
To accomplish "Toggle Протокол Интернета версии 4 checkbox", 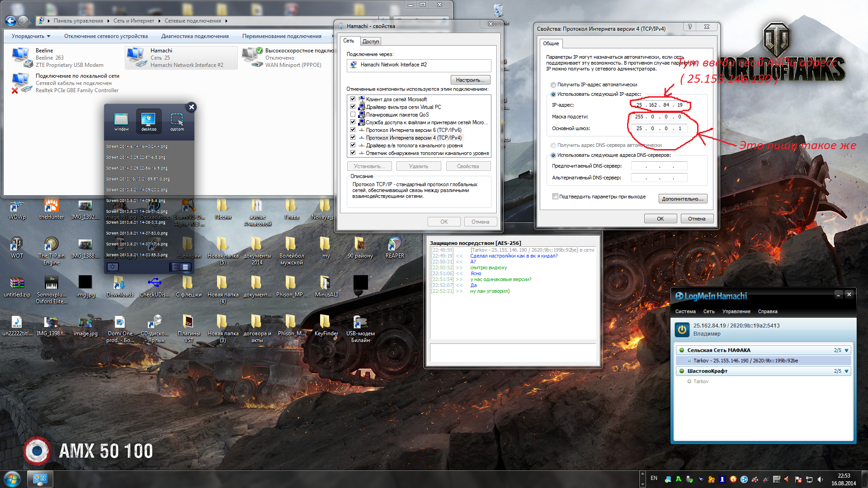I will point(353,137).
